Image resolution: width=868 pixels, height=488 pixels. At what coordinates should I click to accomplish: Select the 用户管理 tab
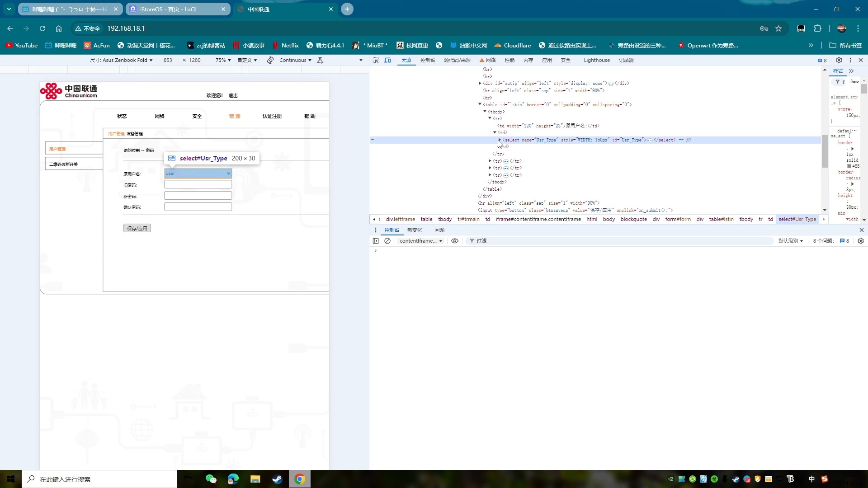tap(116, 133)
